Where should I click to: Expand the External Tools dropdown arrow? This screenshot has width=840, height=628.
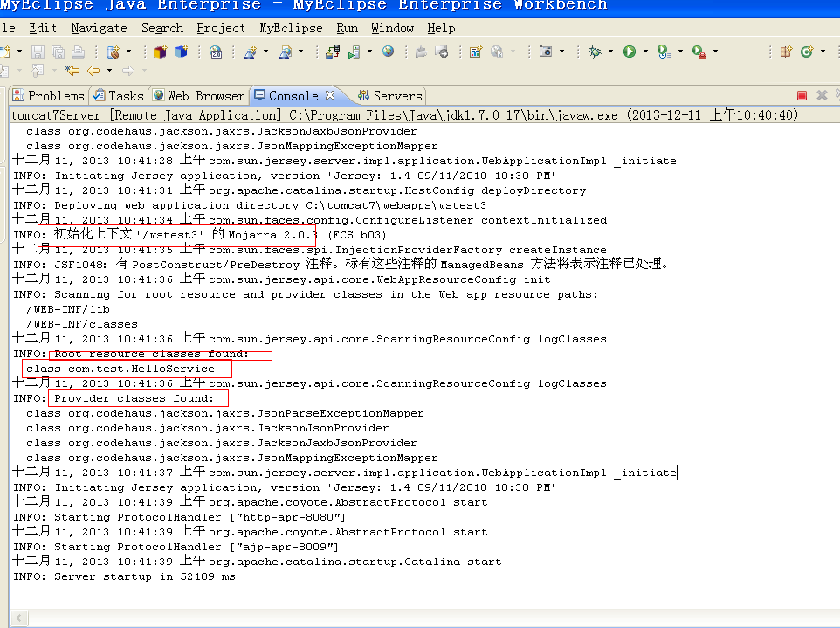(x=715, y=52)
